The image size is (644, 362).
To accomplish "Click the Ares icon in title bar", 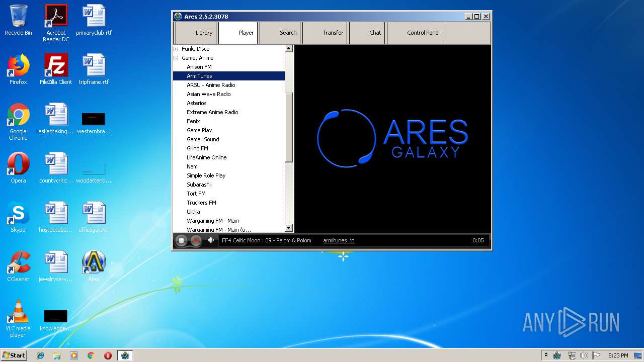I will 178,16.
